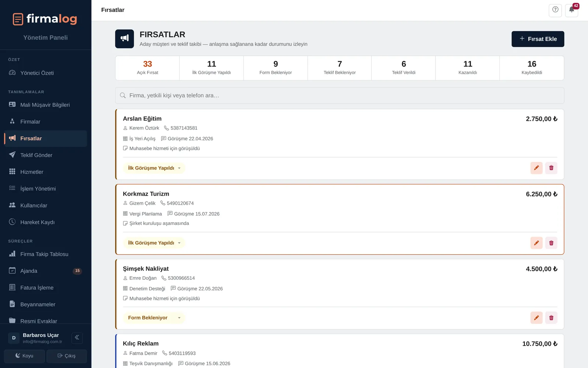Viewport: 588px width, 368px height.
Task: Click the 10.750,00 ₺ amount
Action: coord(540,344)
